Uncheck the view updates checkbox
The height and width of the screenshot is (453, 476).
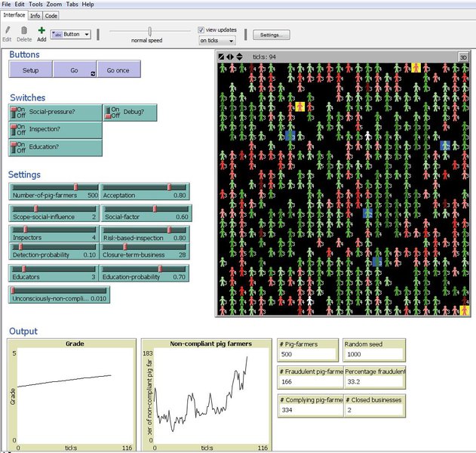pos(201,29)
